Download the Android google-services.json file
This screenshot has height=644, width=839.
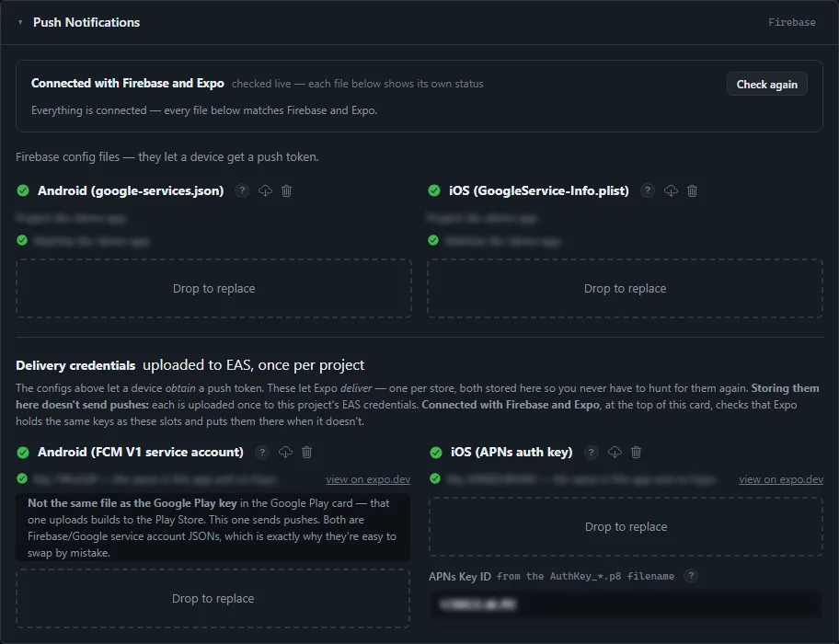point(265,190)
